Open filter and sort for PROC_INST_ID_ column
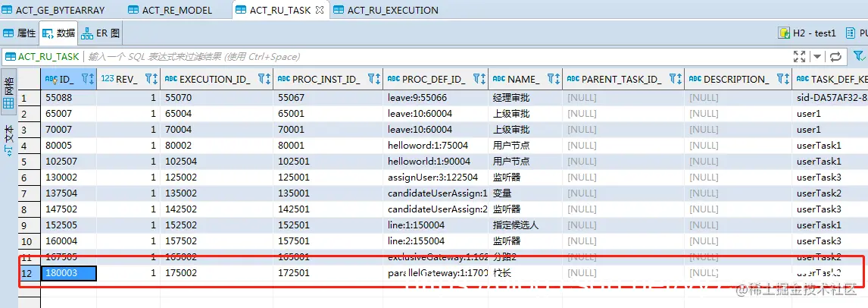The image size is (868, 308). click(x=374, y=79)
